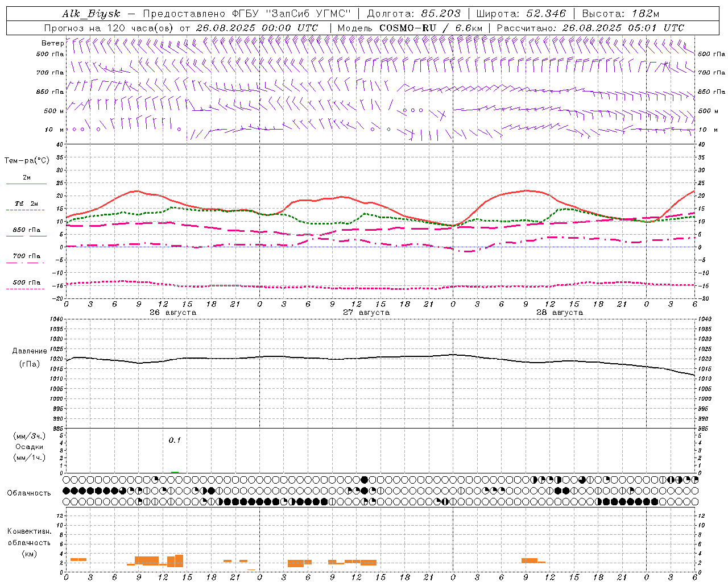Click the Модель COSMO-RU / 6.6км text
Screen dimensions: 728x582
pos(409,28)
